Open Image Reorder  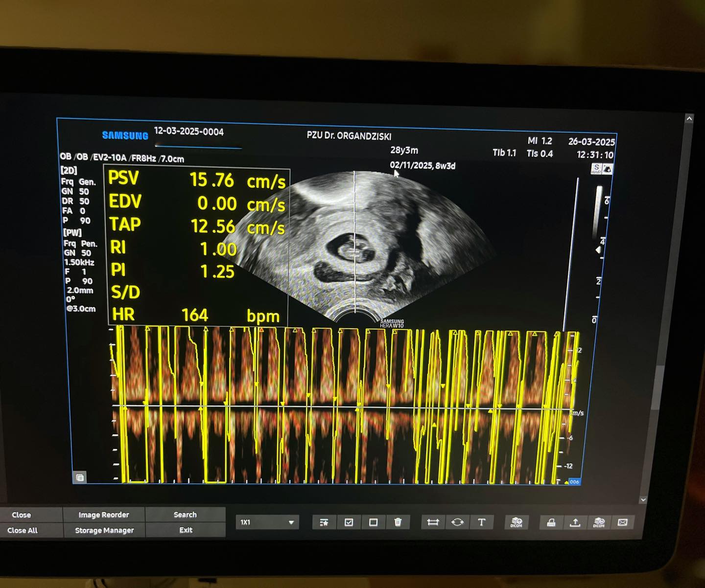[104, 515]
